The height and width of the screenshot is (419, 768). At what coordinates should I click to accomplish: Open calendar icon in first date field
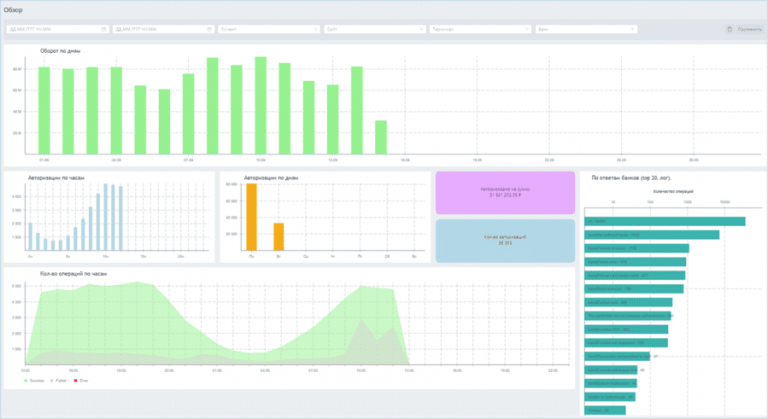pyautogui.click(x=104, y=29)
